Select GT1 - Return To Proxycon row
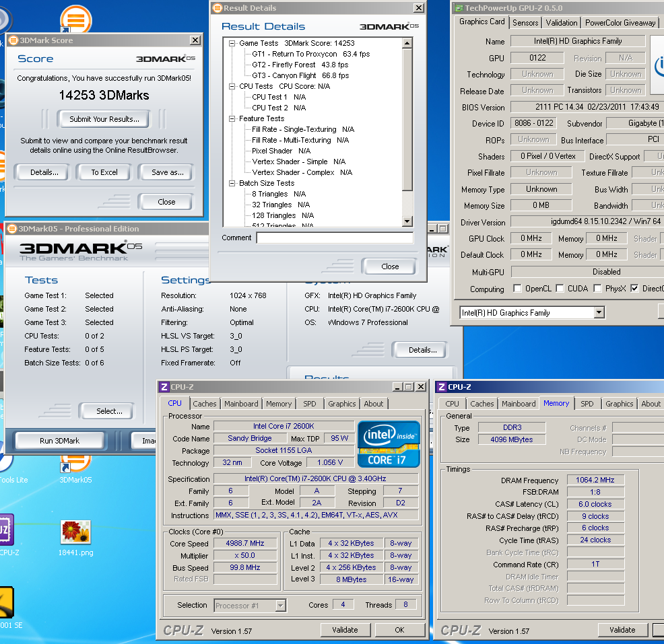The image size is (664, 644). pos(311,54)
